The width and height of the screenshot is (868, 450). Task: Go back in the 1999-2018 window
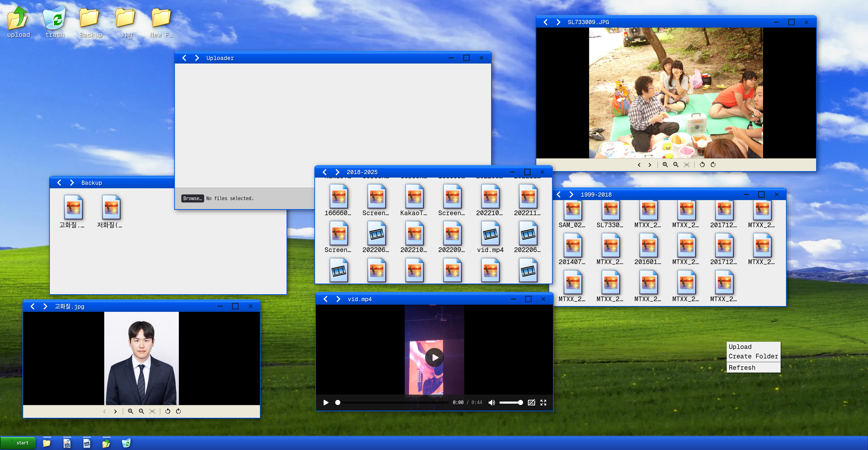pos(559,194)
